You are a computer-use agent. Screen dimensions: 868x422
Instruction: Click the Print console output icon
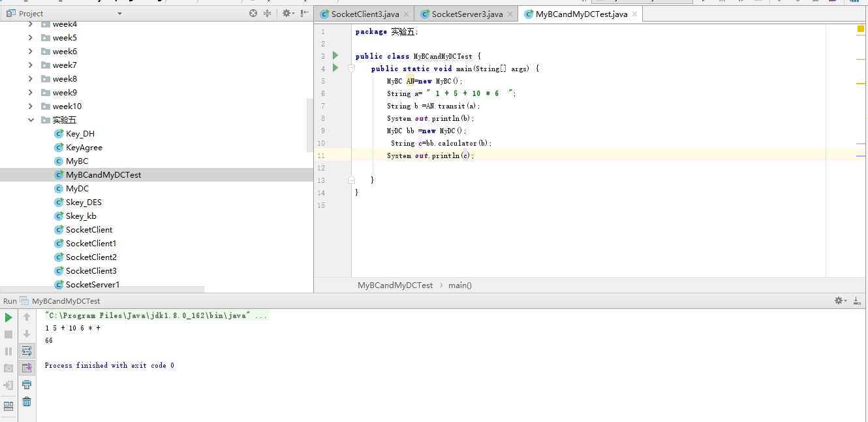[x=27, y=385]
